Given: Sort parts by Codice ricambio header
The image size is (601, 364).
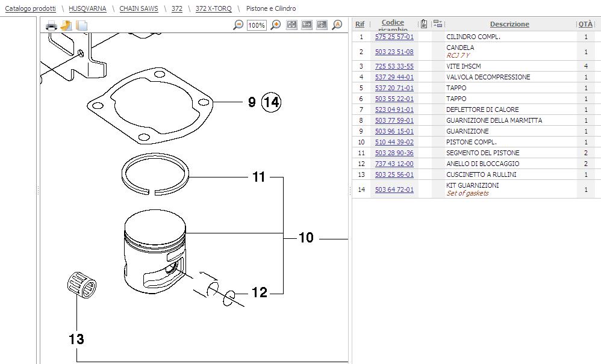Looking at the screenshot, I should pyautogui.click(x=393, y=24).
